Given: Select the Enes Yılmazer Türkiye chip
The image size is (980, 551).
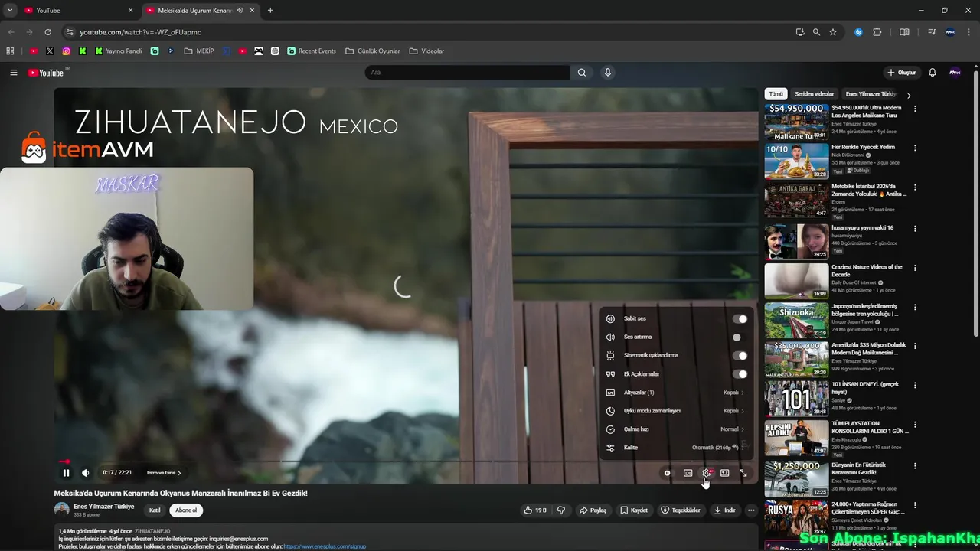Looking at the screenshot, I should tap(871, 94).
